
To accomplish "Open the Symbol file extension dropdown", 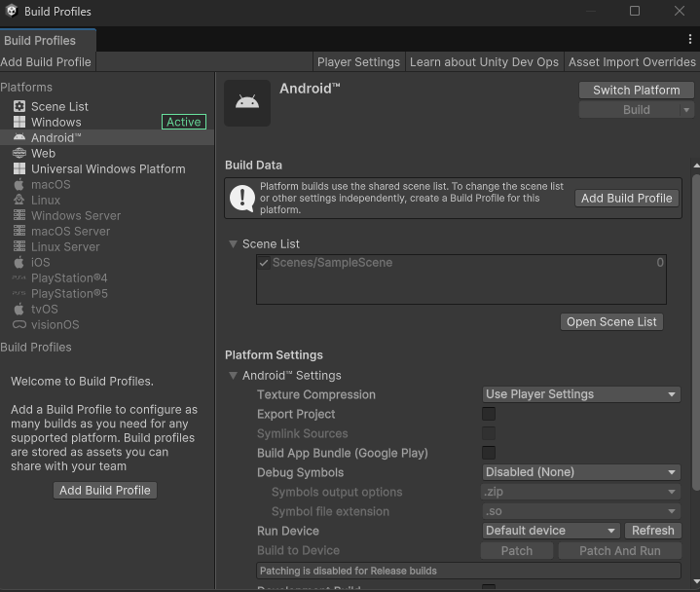I will (x=581, y=511).
